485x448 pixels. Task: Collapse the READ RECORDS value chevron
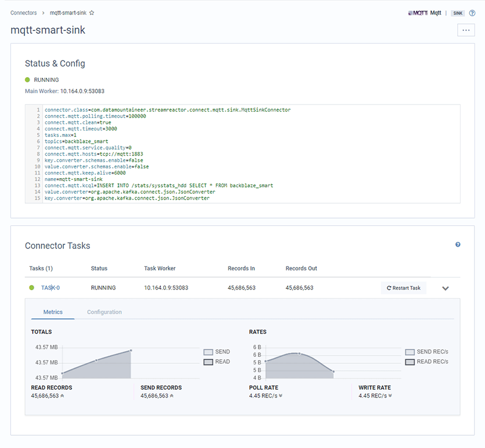point(63,395)
